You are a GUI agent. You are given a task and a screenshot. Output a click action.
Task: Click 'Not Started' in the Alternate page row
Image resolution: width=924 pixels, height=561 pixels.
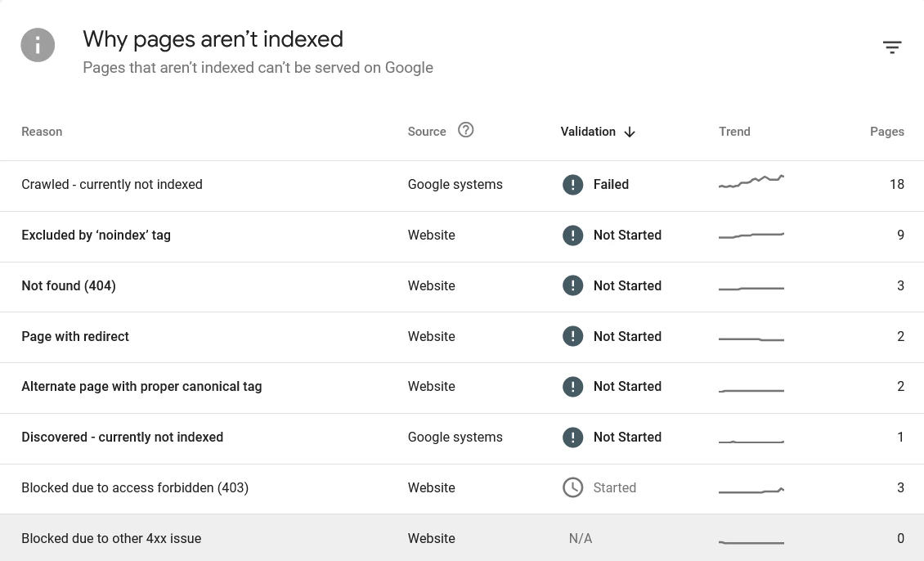click(628, 387)
